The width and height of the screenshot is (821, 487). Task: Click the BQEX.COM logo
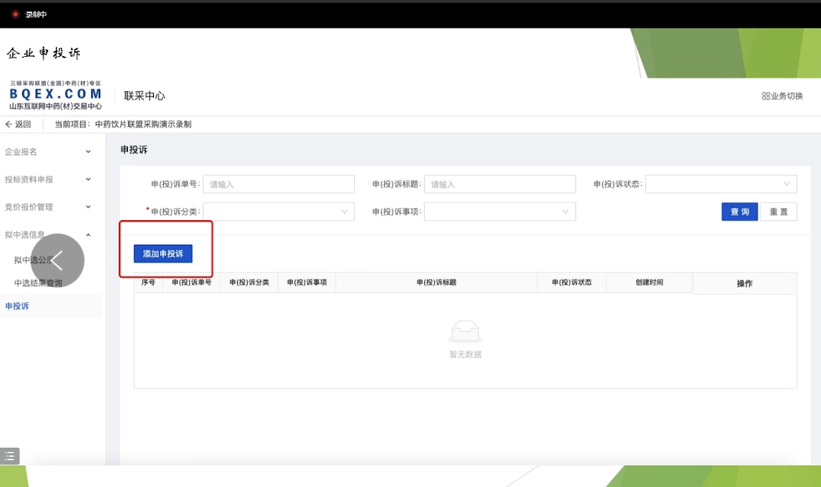tap(55, 95)
